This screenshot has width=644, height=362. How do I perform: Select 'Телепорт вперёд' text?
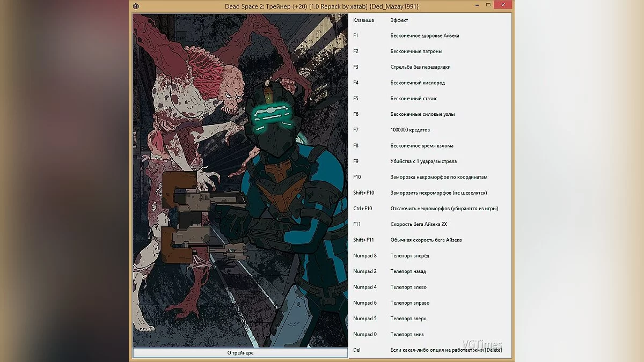click(410, 256)
